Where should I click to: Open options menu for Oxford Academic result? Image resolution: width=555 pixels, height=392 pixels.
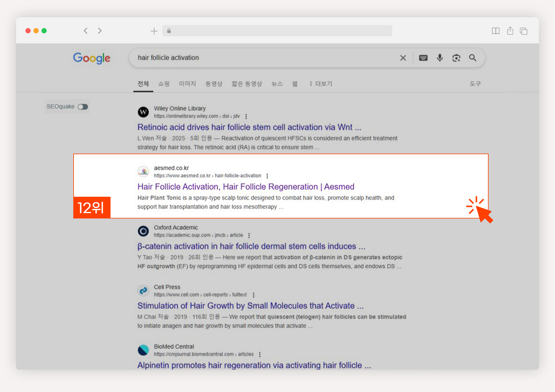click(249, 235)
